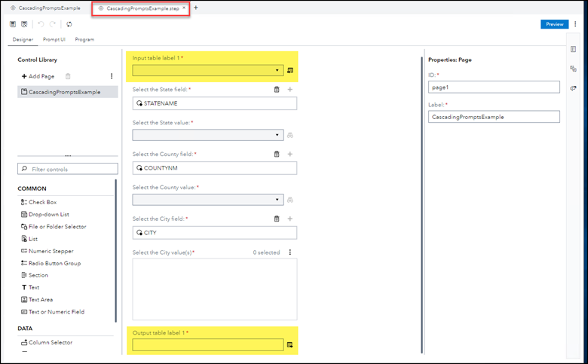
Task: Click the City value(s) list box
Action: [215, 289]
